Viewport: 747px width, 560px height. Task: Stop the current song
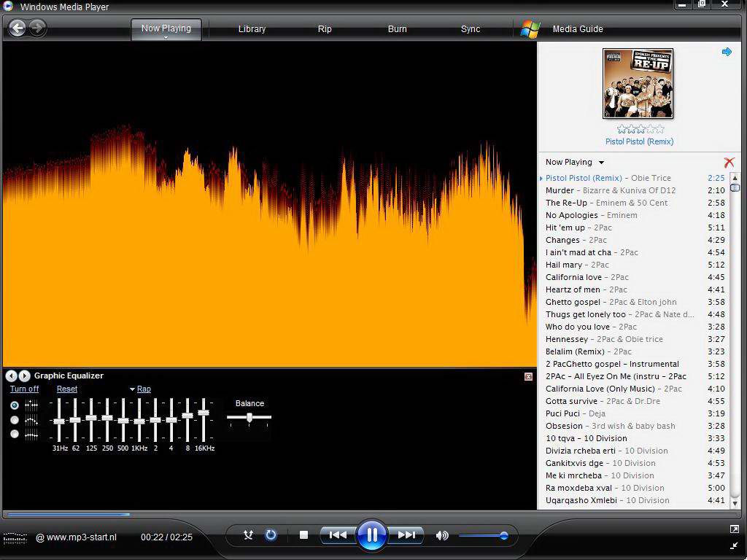[x=303, y=535]
